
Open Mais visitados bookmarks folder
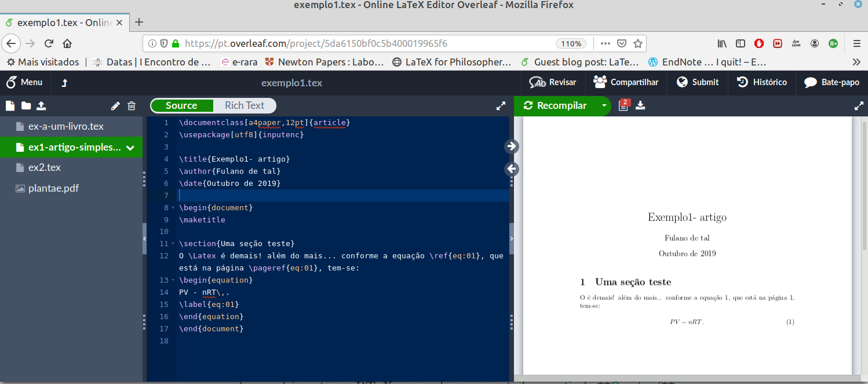click(x=42, y=62)
